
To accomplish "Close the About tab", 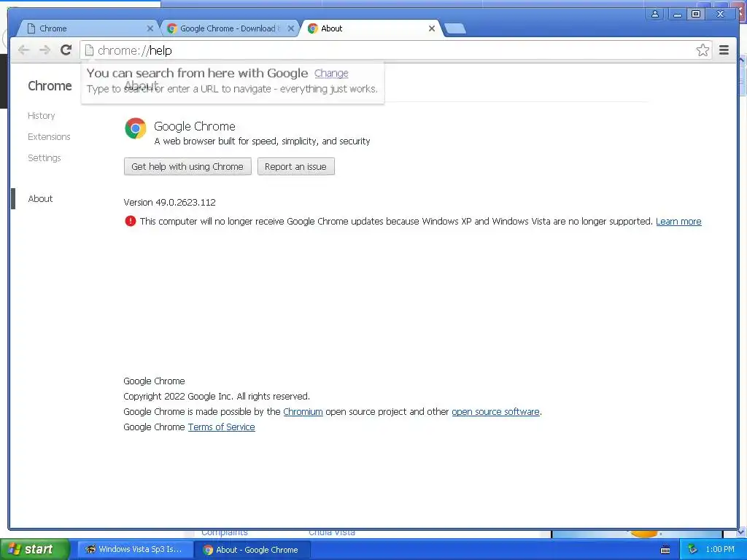I will 432,28.
